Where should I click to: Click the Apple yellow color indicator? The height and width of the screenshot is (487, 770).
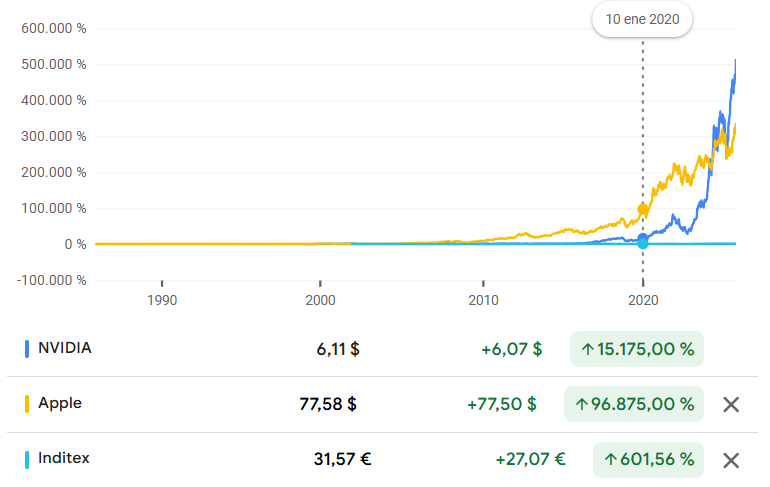tap(26, 404)
